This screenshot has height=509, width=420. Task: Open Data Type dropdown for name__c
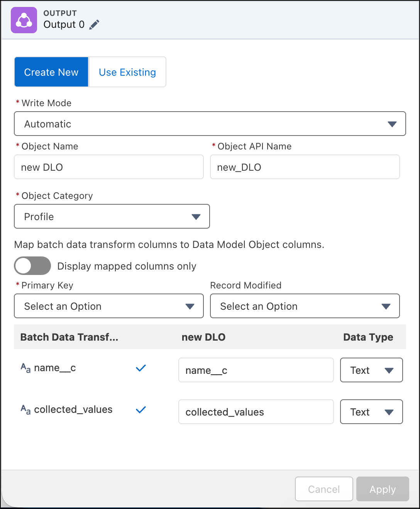(x=371, y=370)
